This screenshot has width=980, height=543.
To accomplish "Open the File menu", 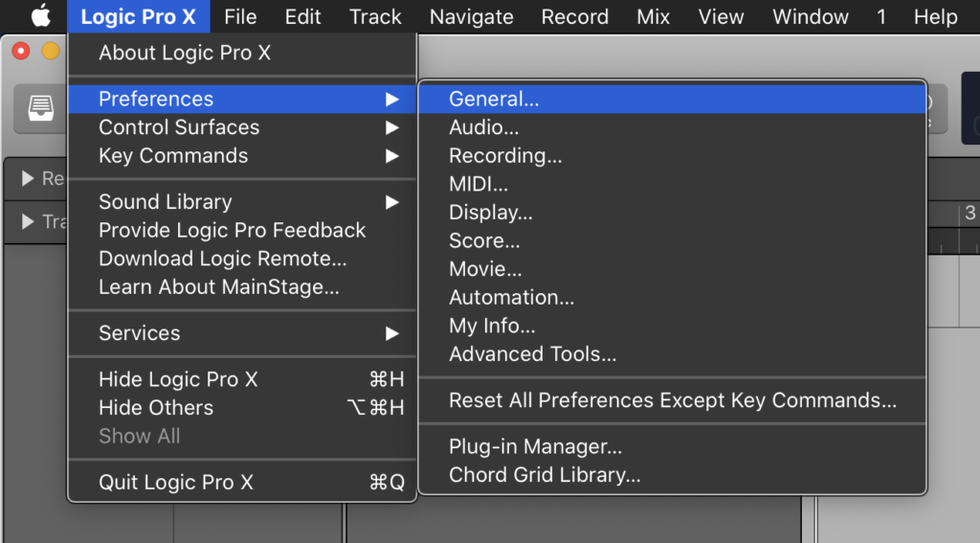I will coord(240,16).
